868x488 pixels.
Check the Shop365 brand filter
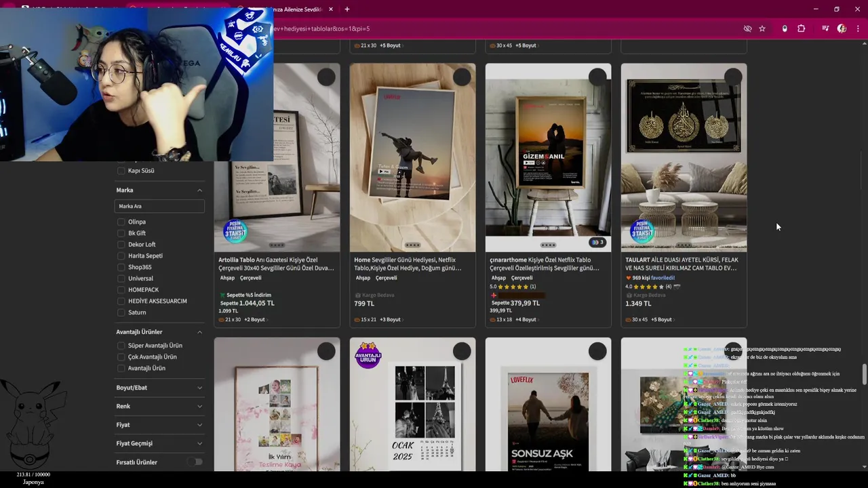121,267
